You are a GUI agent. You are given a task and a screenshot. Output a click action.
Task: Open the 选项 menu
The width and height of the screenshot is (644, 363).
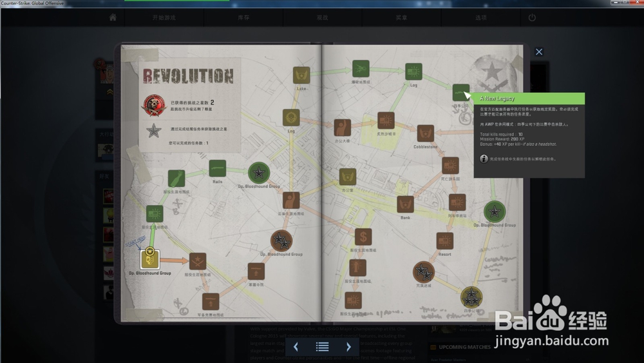481,17
